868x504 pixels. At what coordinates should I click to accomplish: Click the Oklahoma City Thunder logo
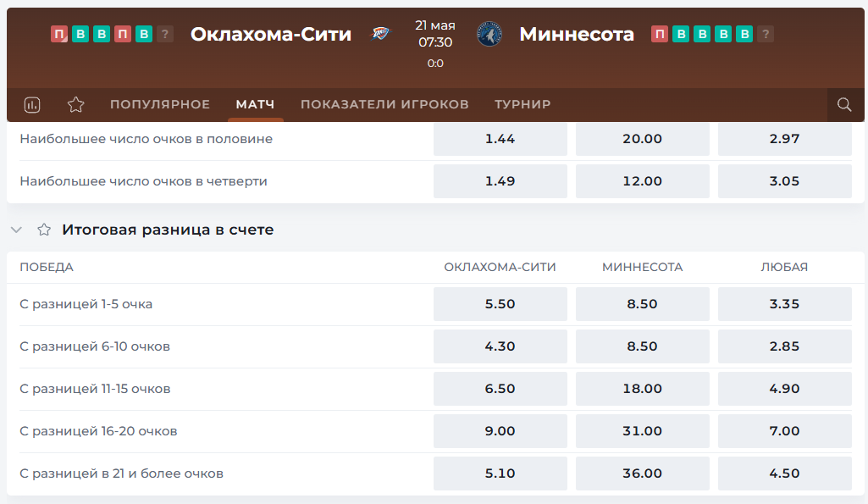pos(380,34)
